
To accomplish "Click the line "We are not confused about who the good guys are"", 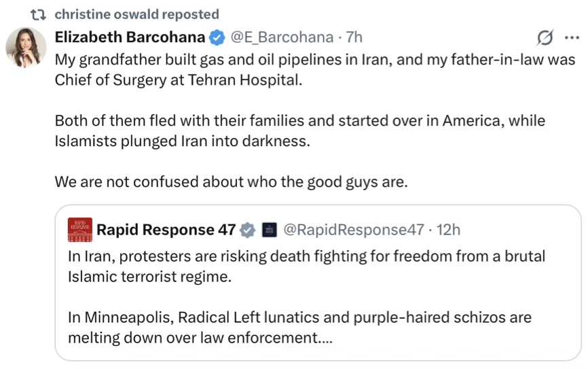I will coord(231,183).
